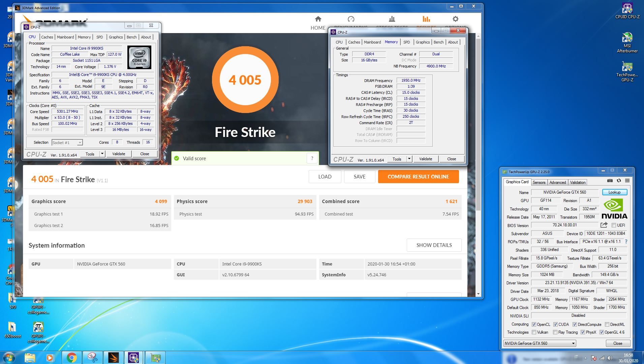
Task: Switch to Caches tab in the CPU-Z processor window
Action: coord(47,37)
